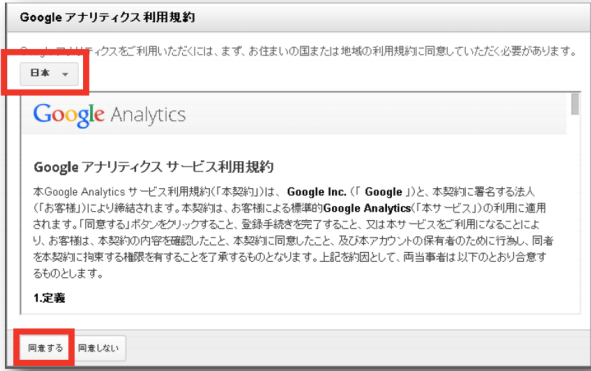The width and height of the screenshot is (591, 371).
Task: Click the paragraph's last line るものとします。
Action: click(x=68, y=273)
